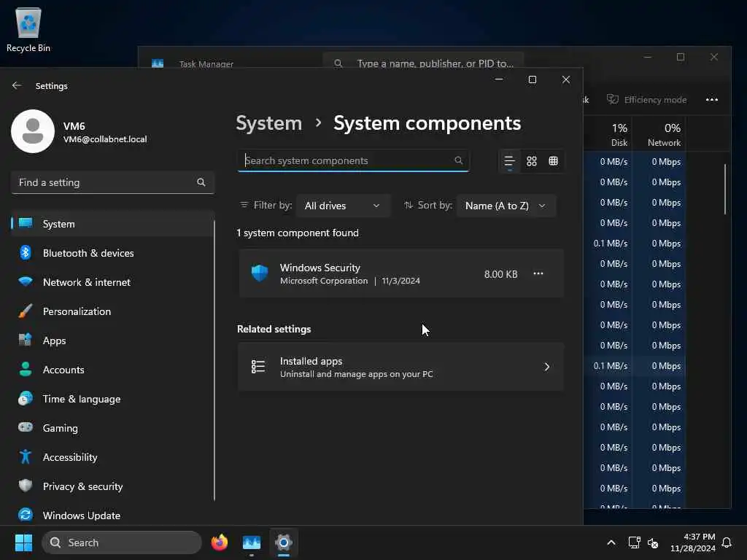Image resolution: width=747 pixels, height=560 pixels.
Task: Click the taskbar Search box
Action: 122,542
